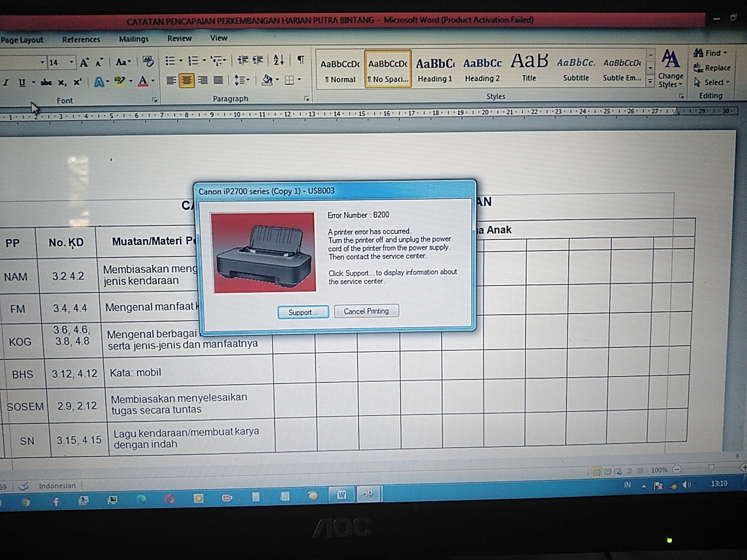Open the Paragraph dialog launcher
Viewport: 747px width, 560px height.
306,99
